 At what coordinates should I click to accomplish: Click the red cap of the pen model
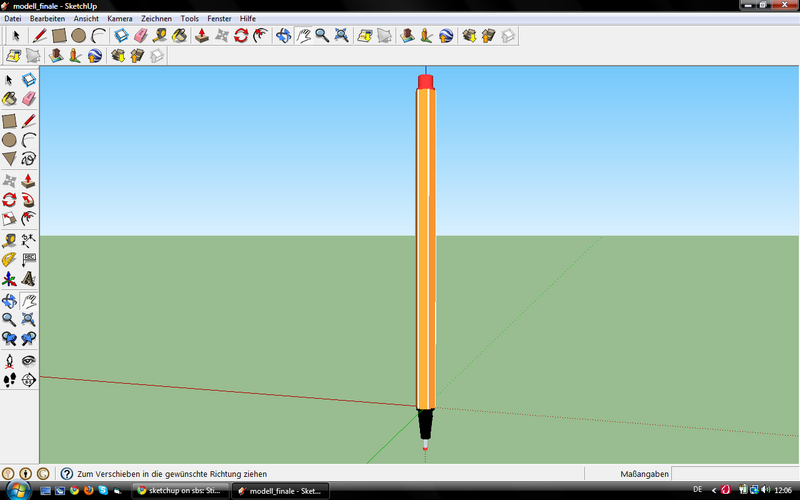point(425,80)
